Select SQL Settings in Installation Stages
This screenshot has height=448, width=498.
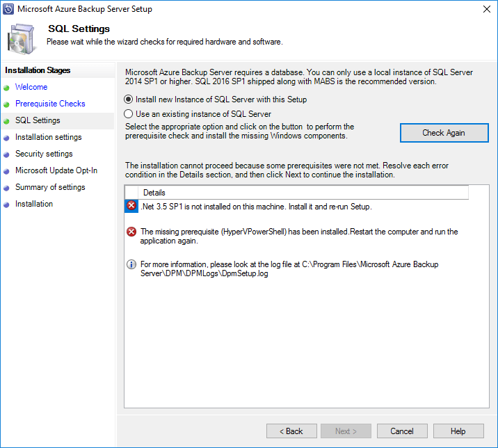point(38,120)
